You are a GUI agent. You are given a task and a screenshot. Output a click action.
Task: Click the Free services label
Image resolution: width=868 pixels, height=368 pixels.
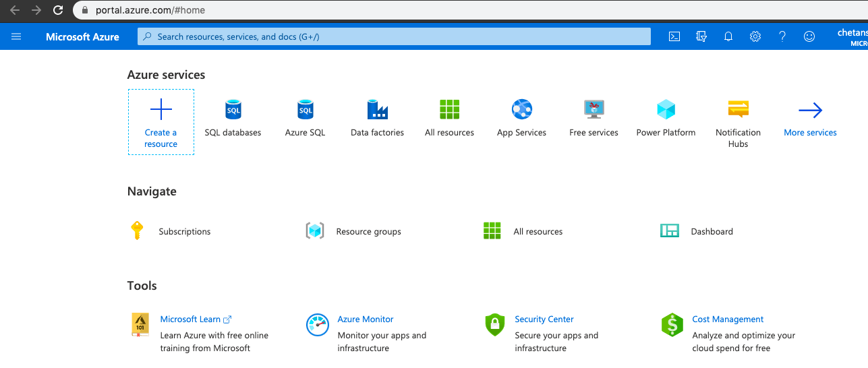point(594,133)
